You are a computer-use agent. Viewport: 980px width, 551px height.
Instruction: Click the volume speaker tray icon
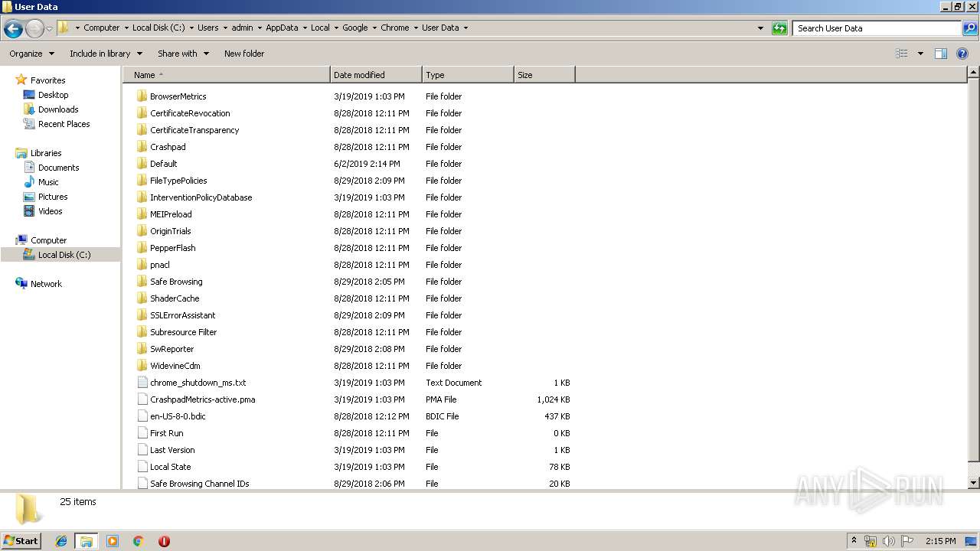pyautogui.click(x=889, y=541)
